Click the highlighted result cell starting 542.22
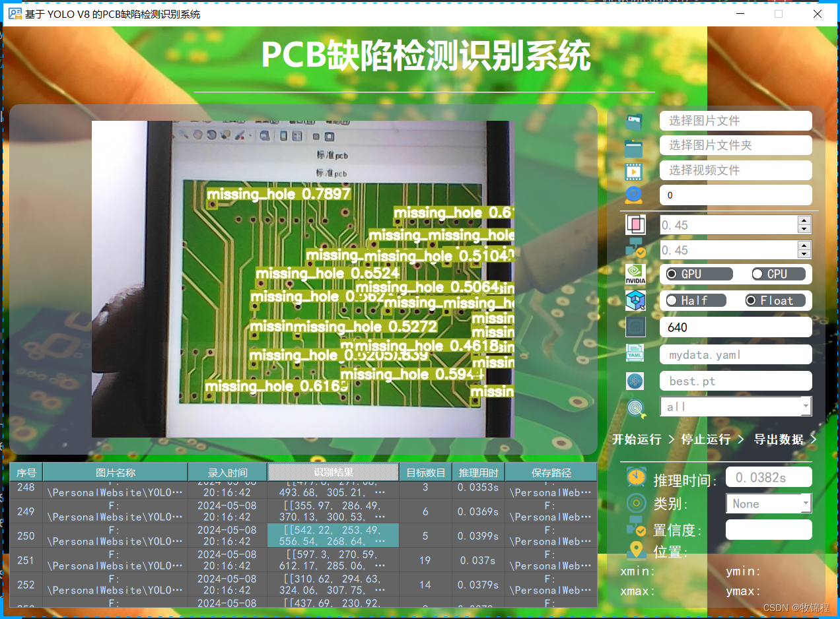The image size is (840, 619). [x=333, y=536]
